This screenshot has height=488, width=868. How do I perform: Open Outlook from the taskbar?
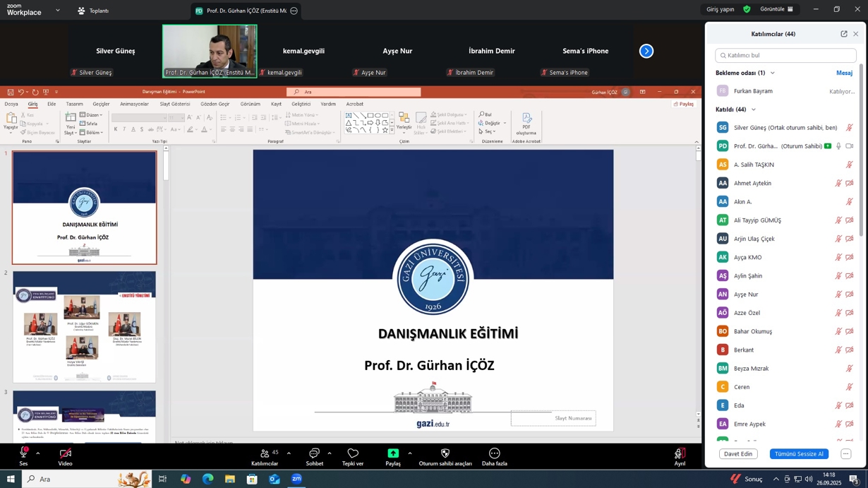[x=275, y=479]
